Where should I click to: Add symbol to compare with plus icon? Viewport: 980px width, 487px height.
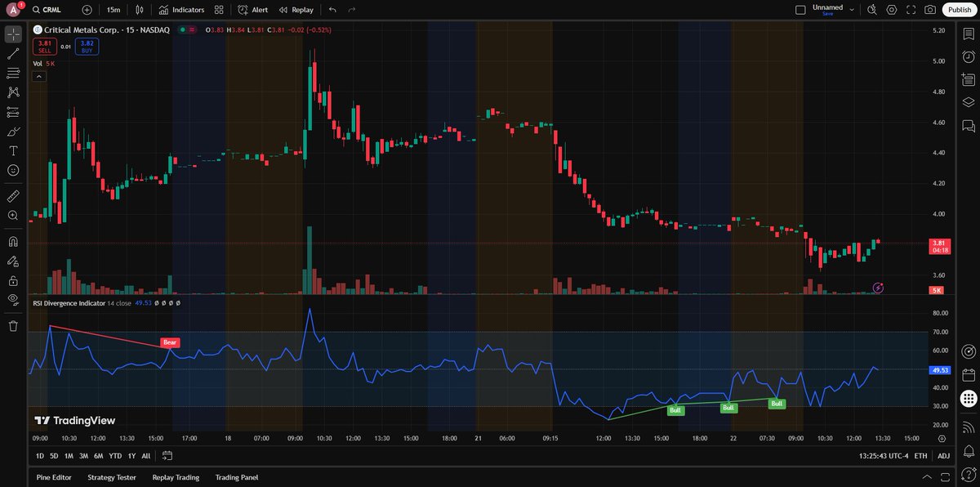click(87, 10)
